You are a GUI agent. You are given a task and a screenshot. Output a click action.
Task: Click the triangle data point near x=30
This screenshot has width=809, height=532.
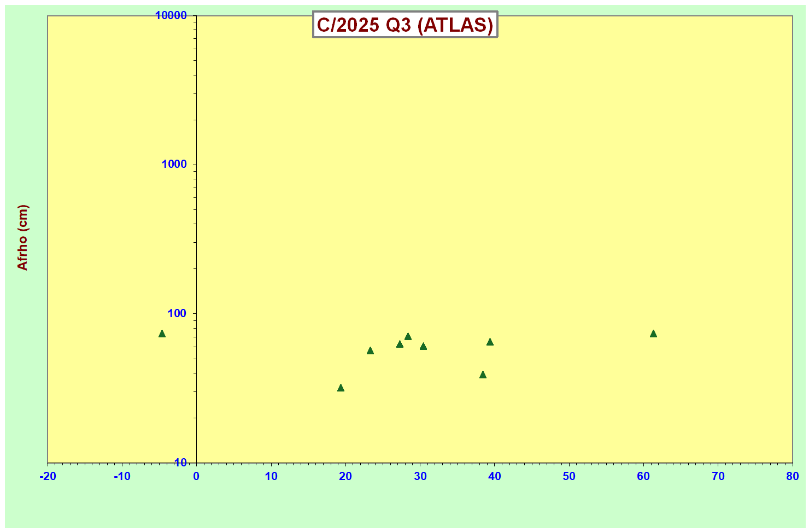tap(423, 346)
